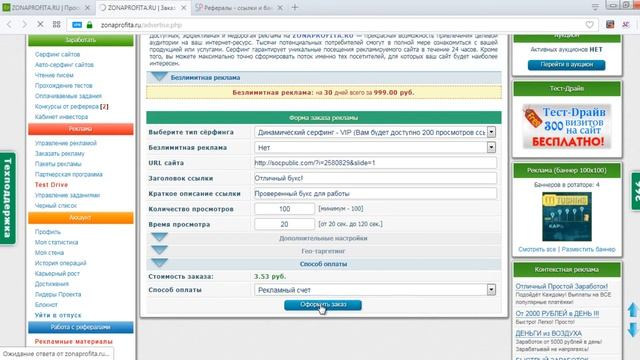Open the Выберите тип сёрфинга dropdown
This screenshot has height=360, width=640.
375,132
